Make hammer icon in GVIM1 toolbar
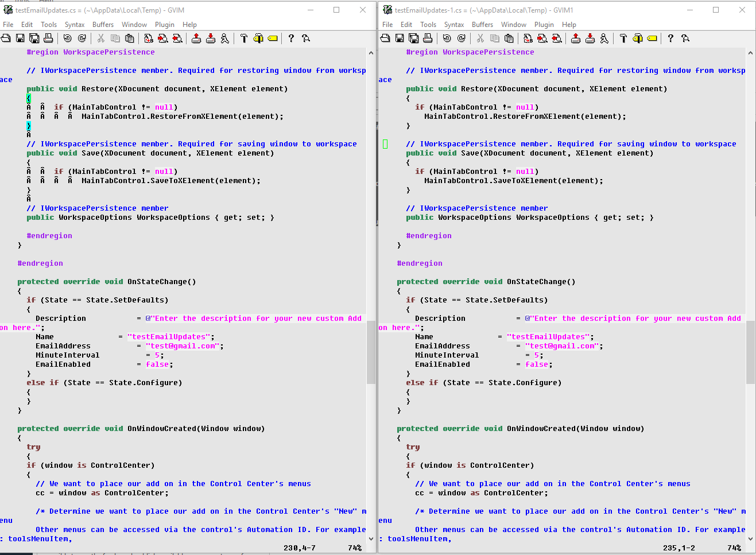The height and width of the screenshot is (555, 756). pos(623,38)
